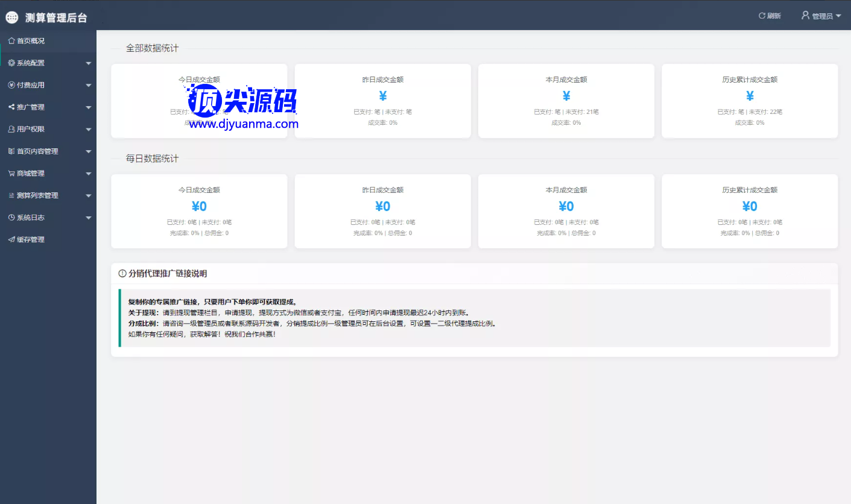Screen dimensions: 851x504
Task: Open the 缓存管理 menu item
Action: [x=31, y=240]
